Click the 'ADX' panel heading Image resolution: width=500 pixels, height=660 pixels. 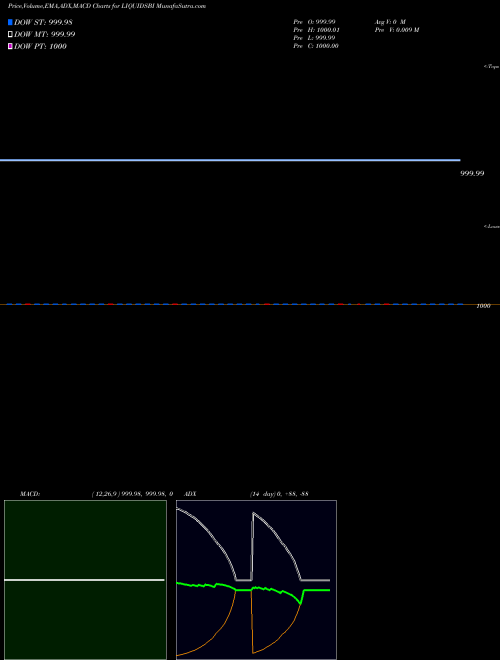(190, 494)
